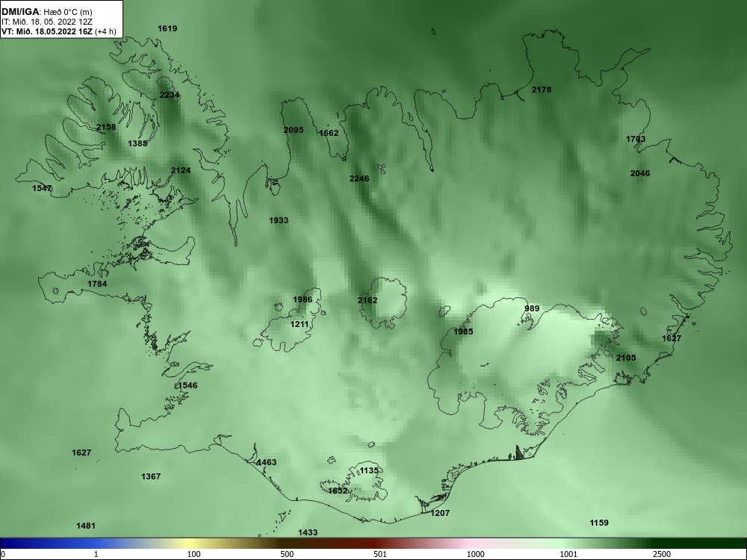Click the value label 989
Screen dimensions: 747x560
coord(532,308)
